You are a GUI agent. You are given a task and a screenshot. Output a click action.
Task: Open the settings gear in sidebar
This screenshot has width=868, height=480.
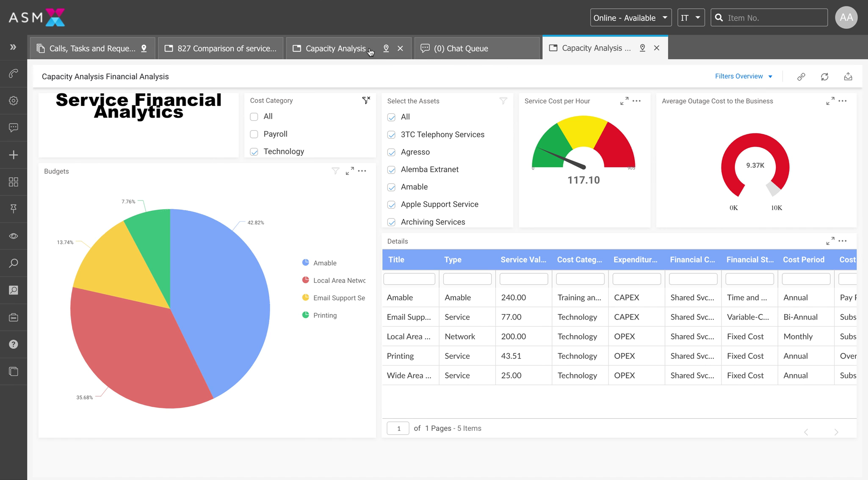pos(13,101)
